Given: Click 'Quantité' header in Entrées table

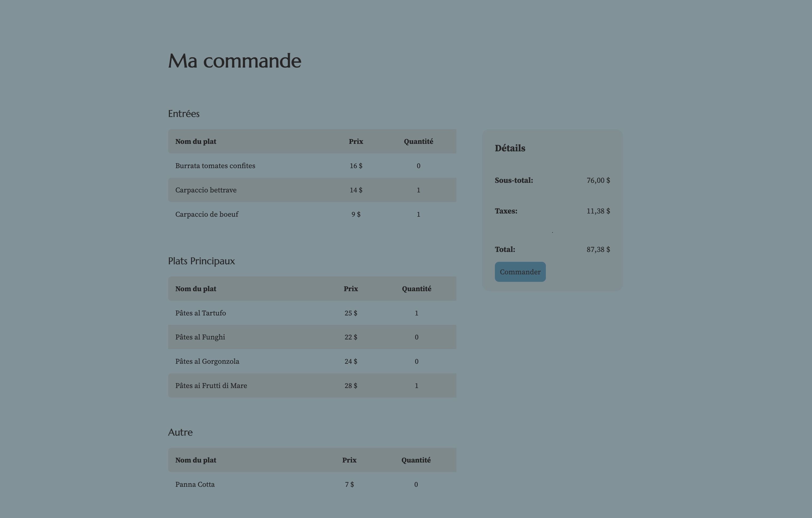Looking at the screenshot, I should click(419, 141).
